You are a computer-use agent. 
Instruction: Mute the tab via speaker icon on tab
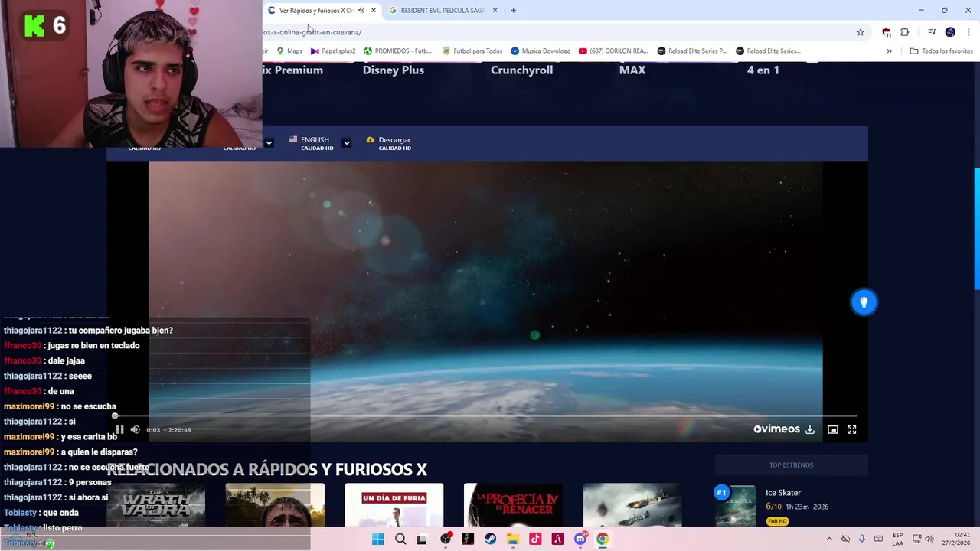[x=361, y=11]
